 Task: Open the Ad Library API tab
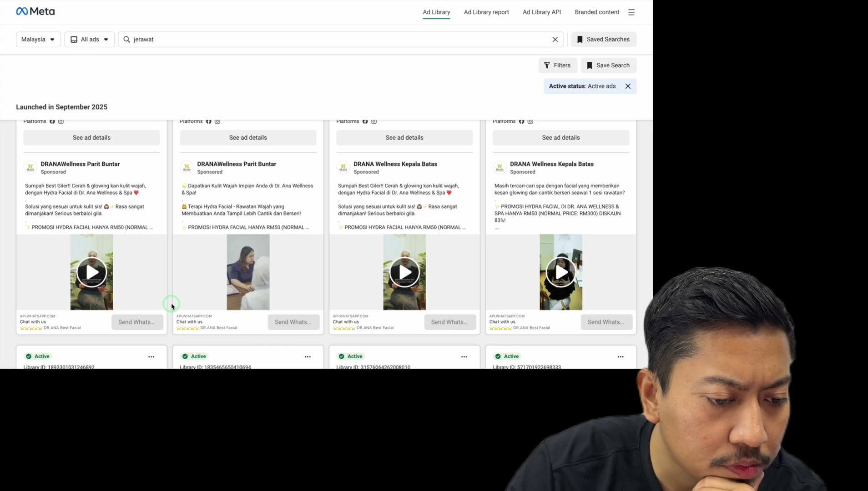541,12
